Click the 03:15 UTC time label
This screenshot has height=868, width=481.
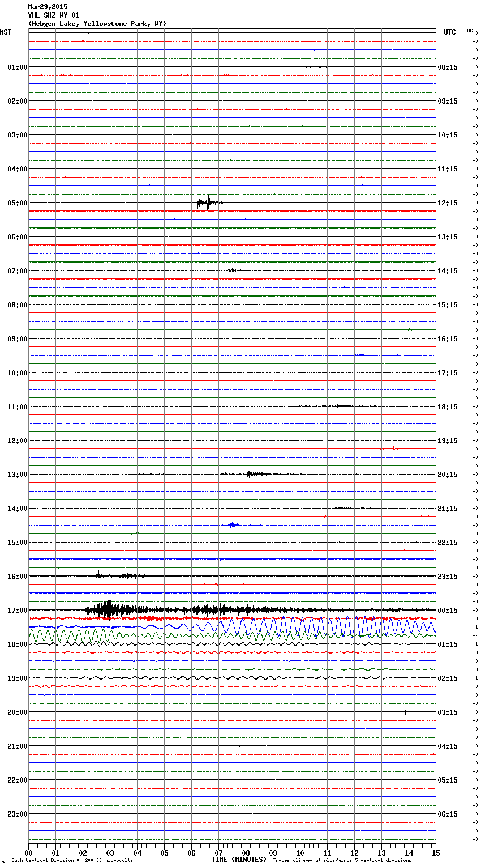(448, 712)
